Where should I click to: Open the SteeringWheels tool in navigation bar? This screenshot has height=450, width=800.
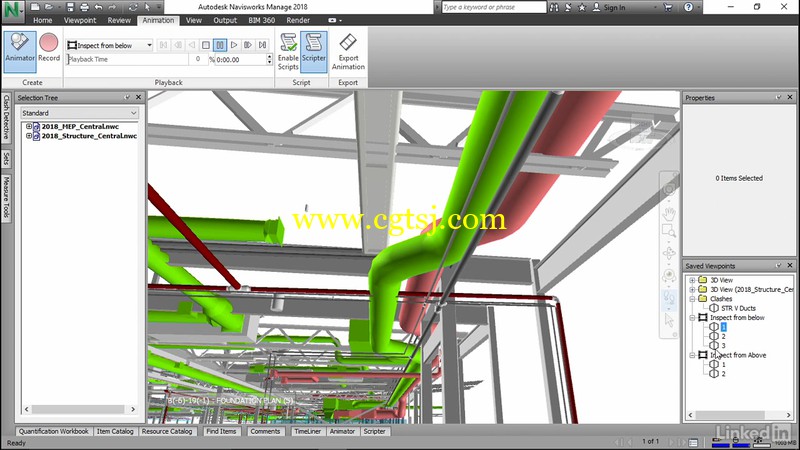coord(669,189)
